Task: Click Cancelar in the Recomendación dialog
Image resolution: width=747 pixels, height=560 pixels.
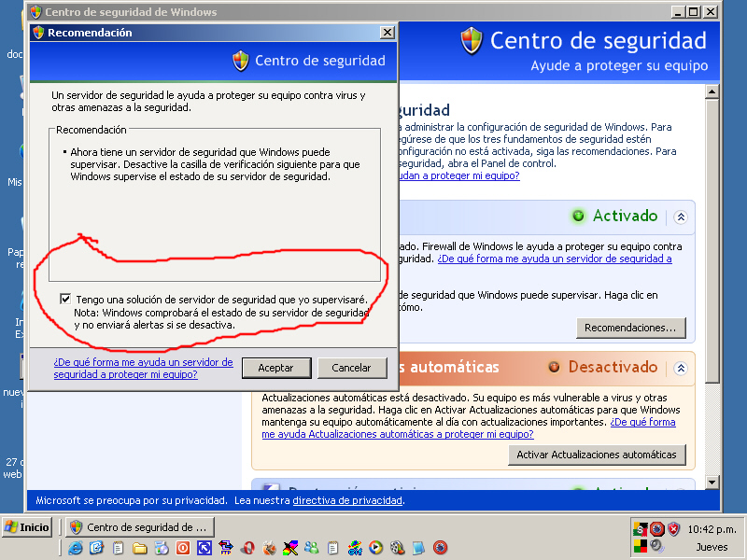Action: pos(352,368)
